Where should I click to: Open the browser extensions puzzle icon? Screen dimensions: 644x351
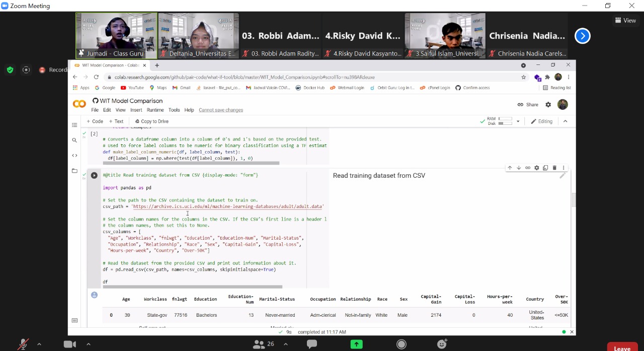[x=547, y=77]
